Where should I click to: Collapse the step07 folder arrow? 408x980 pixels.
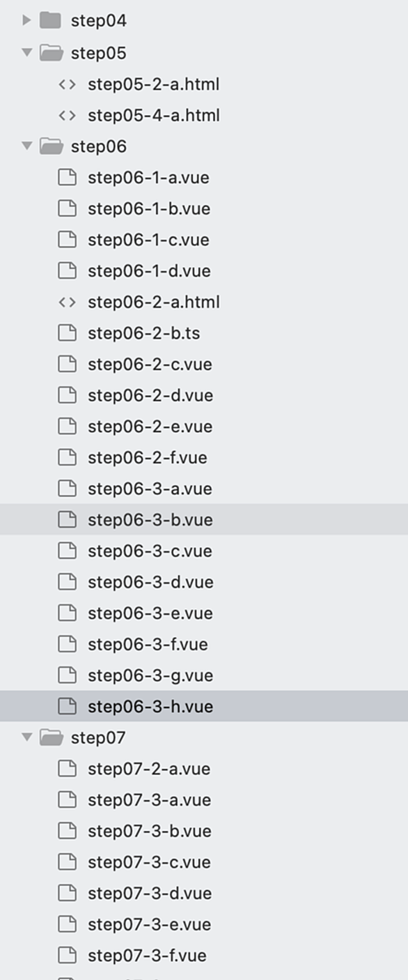point(26,737)
